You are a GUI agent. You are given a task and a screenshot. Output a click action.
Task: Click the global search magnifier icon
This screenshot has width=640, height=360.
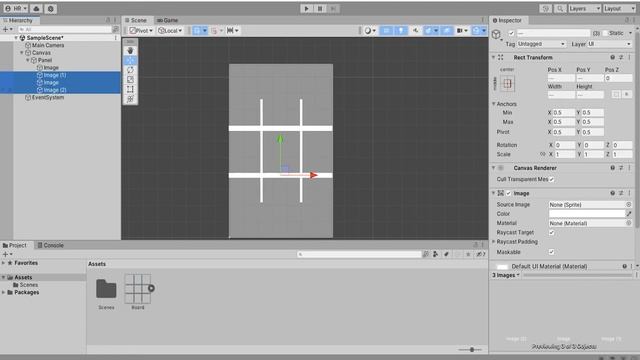560,9
